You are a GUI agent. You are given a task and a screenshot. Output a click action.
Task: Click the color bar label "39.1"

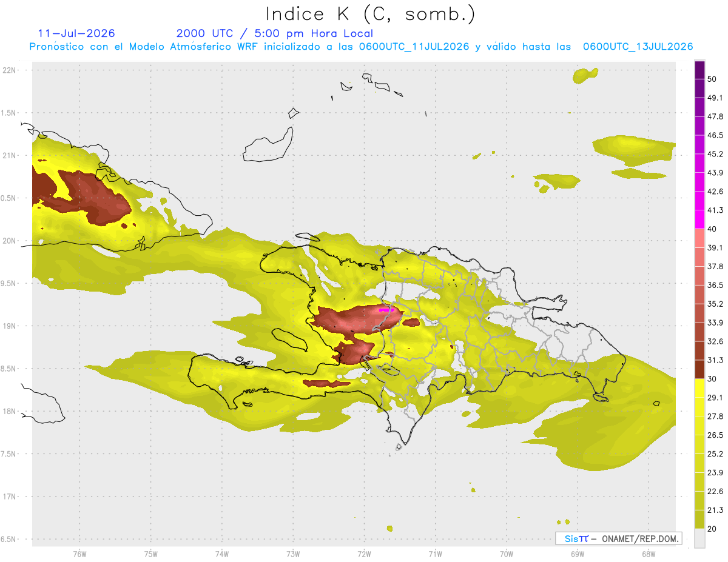point(715,247)
